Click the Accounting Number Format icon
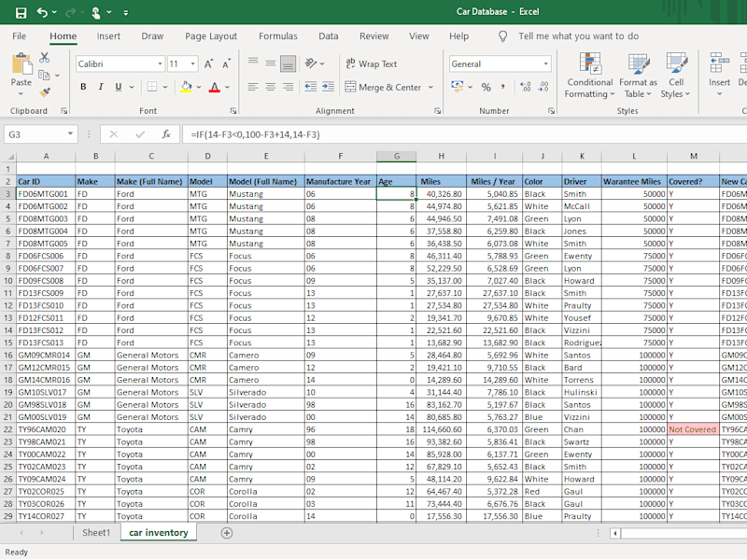The width and height of the screenshot is (747, 560). [458, 87]
